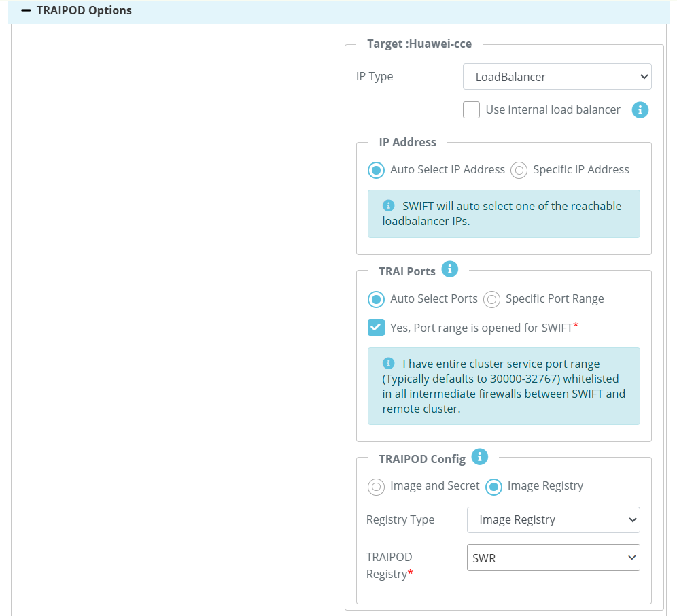Click the reachable loadbalancer IPs message
The height and width of the screenshot is (616, 677).
click(x=502, y=213)
